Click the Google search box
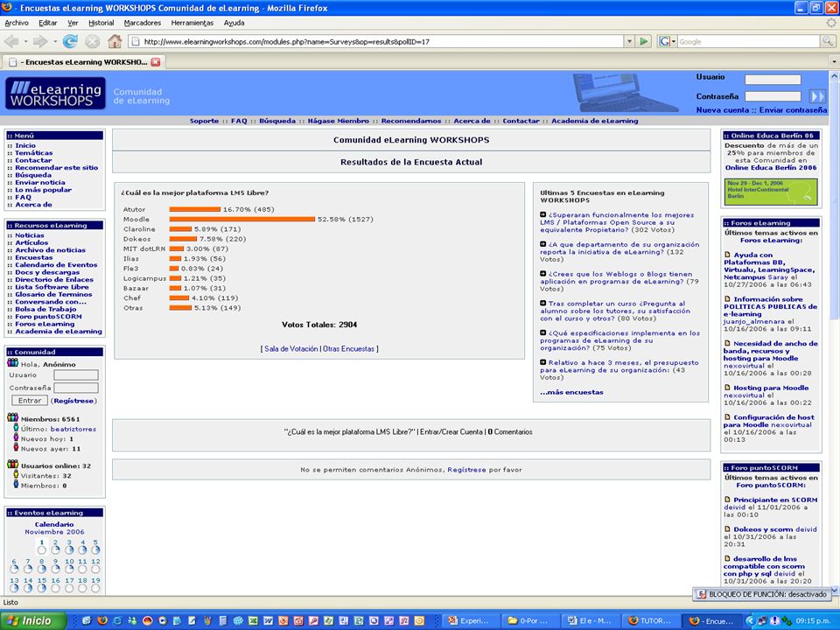The height and width of the screenshot is (630, 840). [x=748, y=41]
